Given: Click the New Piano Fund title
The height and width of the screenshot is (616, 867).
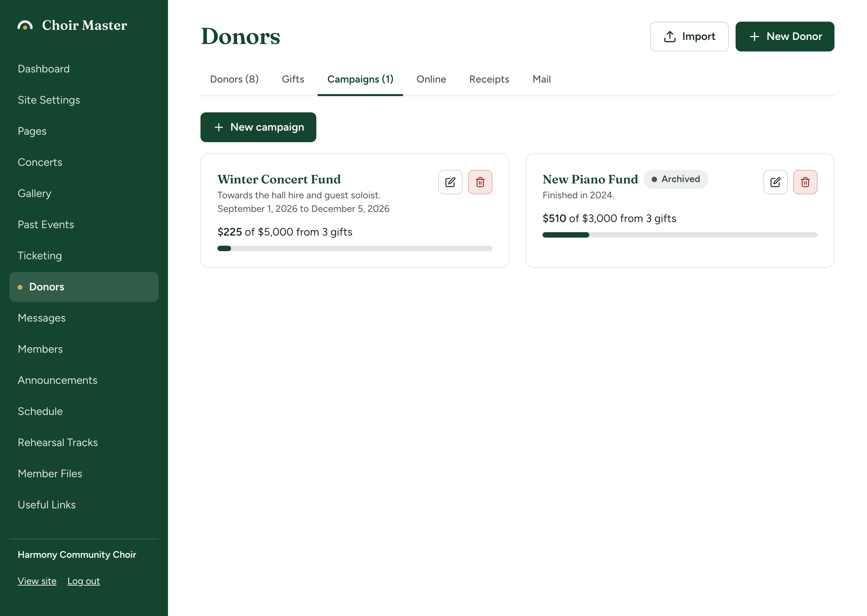Looking at the screenshot, I should pyautogui.click(x=590, y=179).
